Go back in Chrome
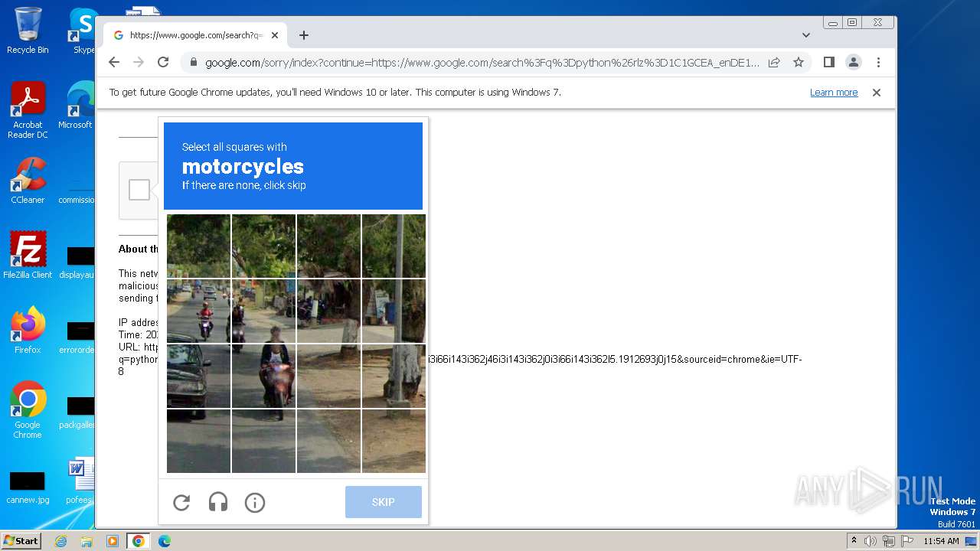Screen dimensions: 980x551 [x=114, y=62]
